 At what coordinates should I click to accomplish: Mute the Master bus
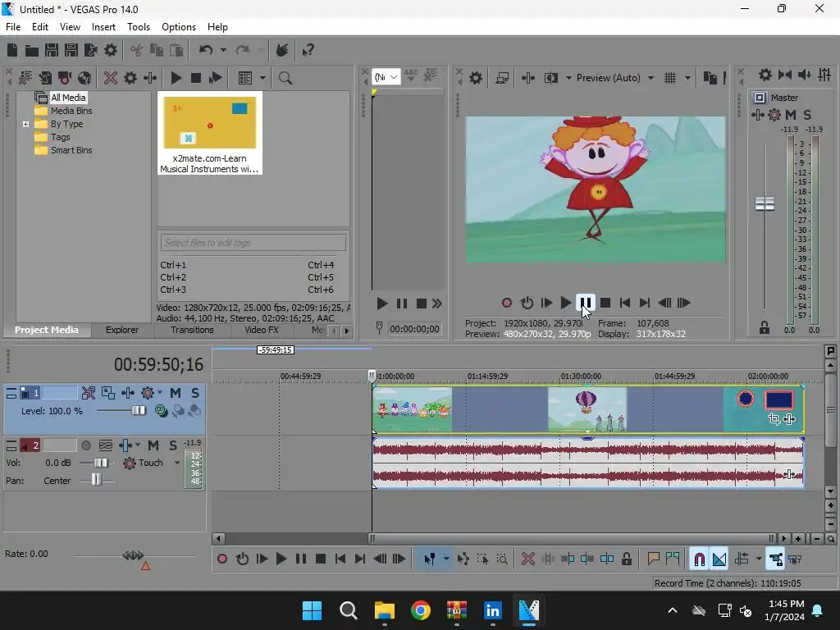[x=791, y=115]
